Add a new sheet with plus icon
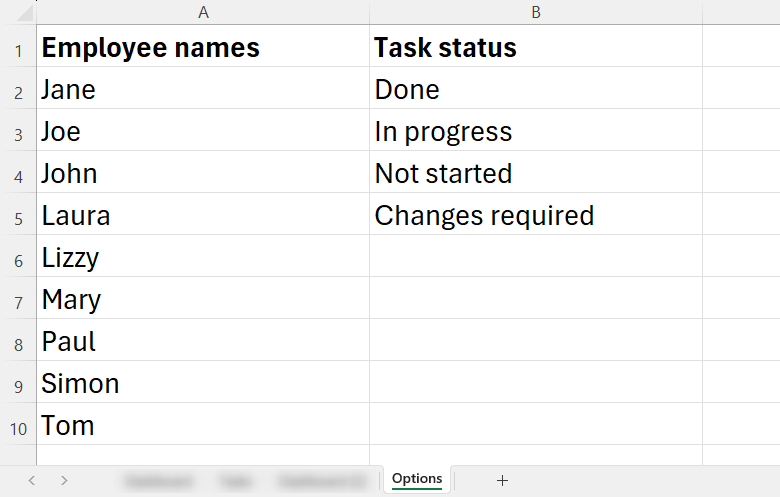This screenshot has width=780, height=497. (x=502, y=480)
